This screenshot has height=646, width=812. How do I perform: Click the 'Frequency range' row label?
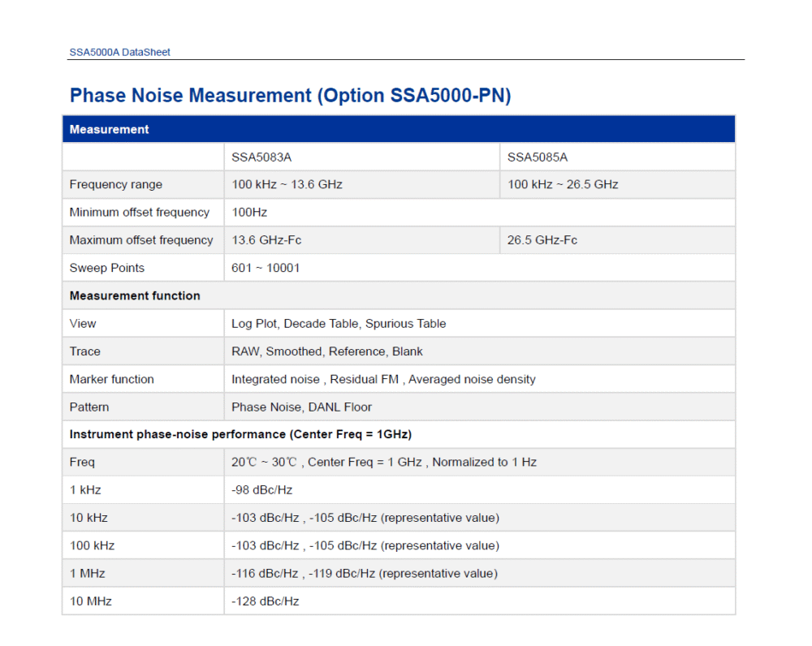116,185
